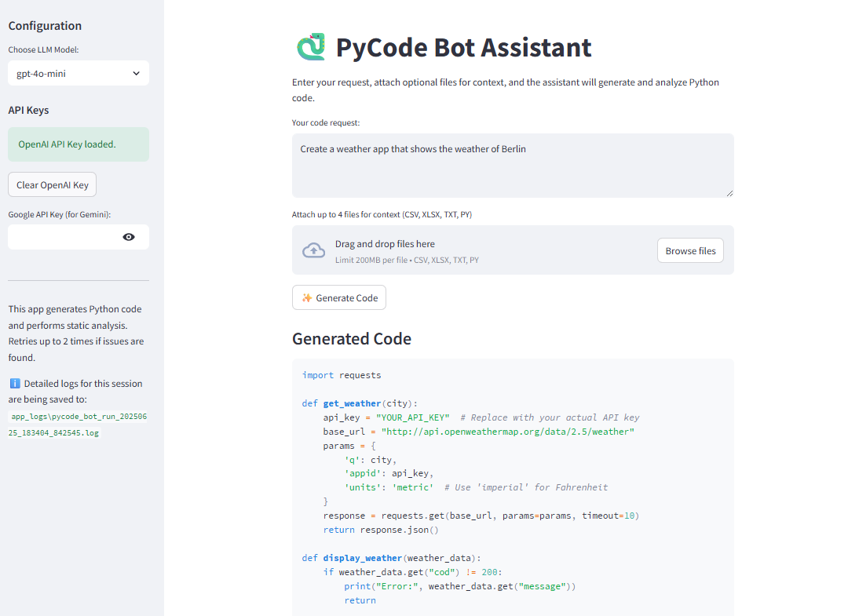The image size is (859, 616).
Task: Show the Google API key with eye icon
Action: point(129,237)
